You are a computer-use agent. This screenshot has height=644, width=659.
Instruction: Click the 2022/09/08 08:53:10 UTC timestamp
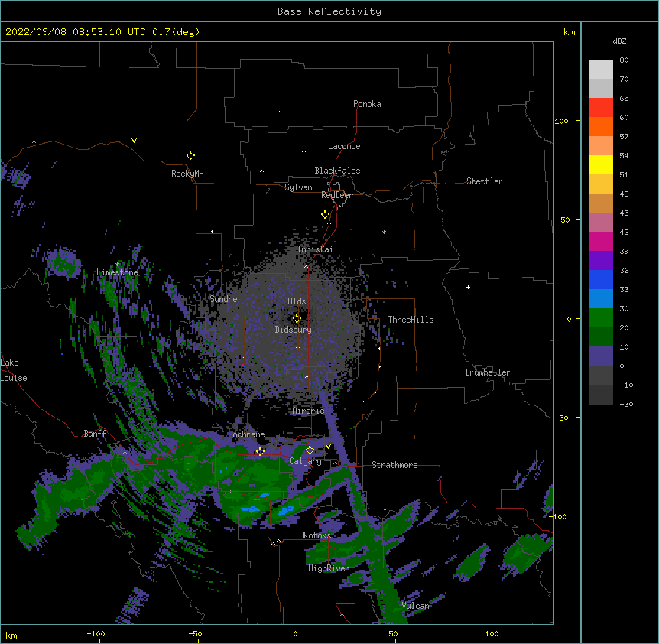pyautogui.click(x=76, y=32)
